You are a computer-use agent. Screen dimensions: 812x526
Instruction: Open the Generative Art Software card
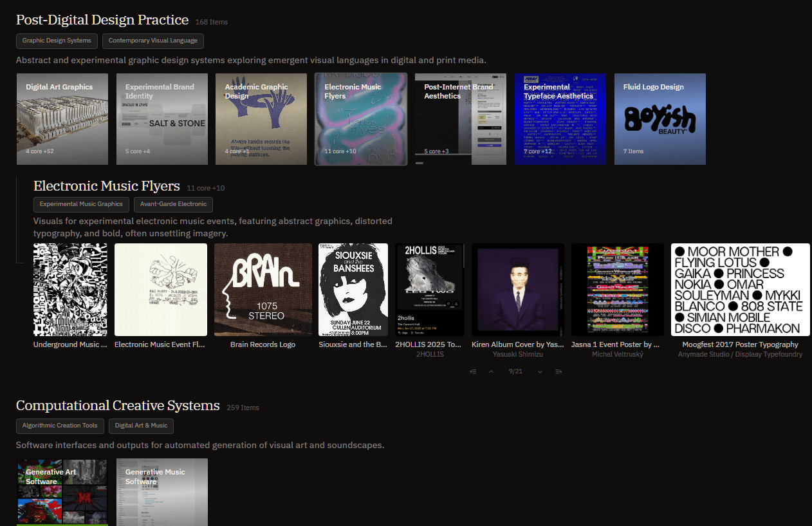coord(62,492)
